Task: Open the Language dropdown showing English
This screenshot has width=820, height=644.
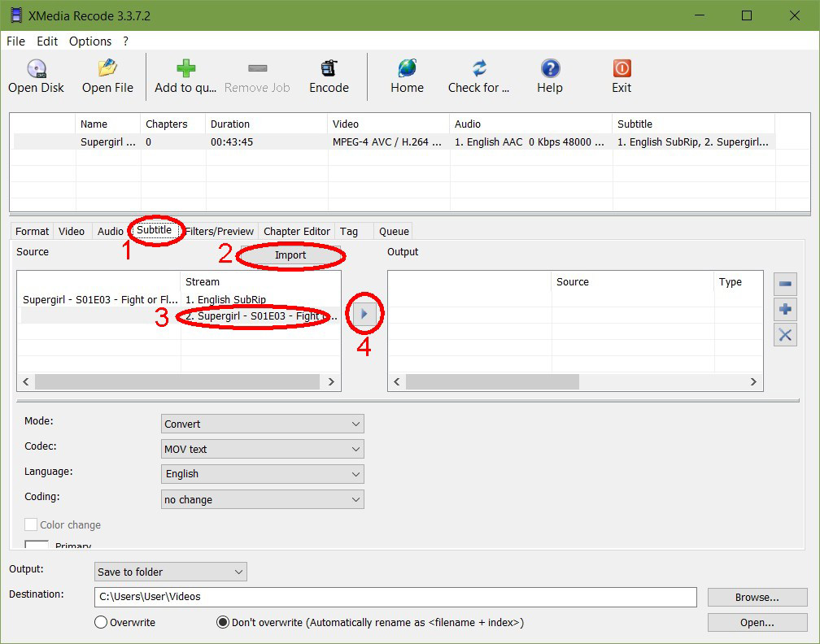Action: (x=263, y=474)
